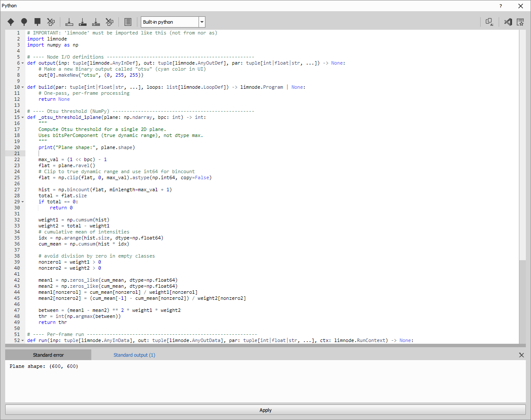The image size is (531, 420).
Task: Open the Built-in python interpreter dropdown
Action: click(x=202, y=22)
